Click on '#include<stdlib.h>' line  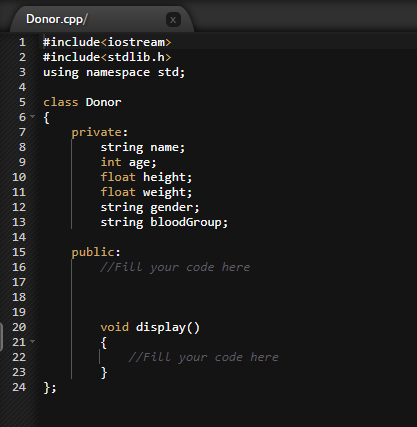click(107, 57)
